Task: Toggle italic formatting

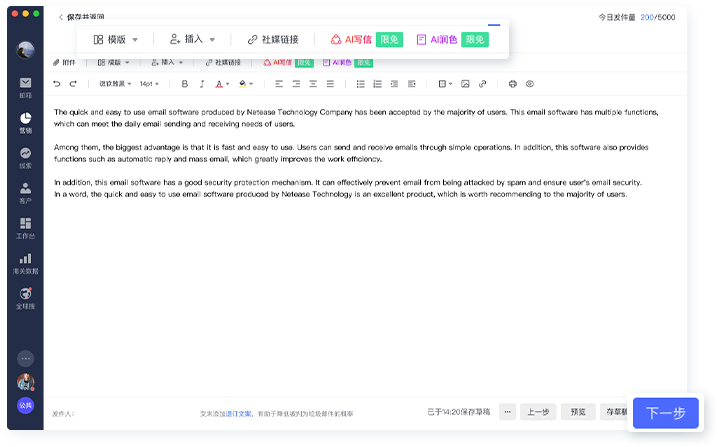Action: coord(201,84)
